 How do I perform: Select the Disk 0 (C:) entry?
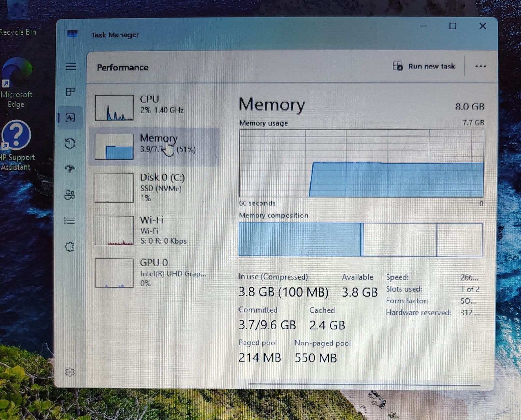click(154, 188)
